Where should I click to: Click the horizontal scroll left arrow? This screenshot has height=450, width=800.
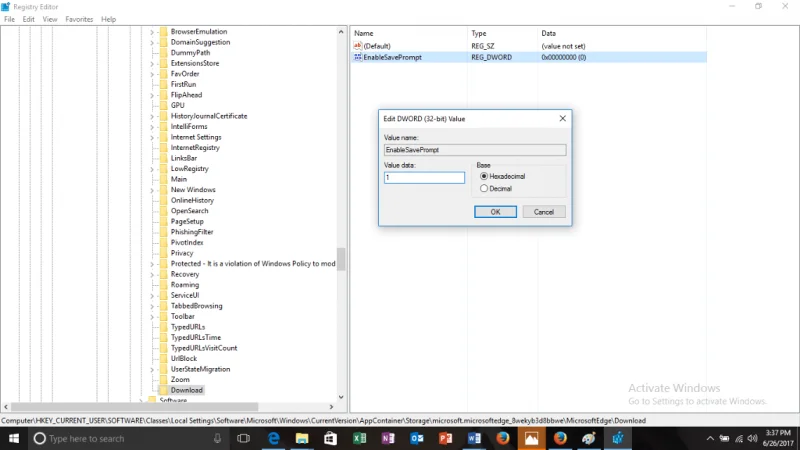6,407
